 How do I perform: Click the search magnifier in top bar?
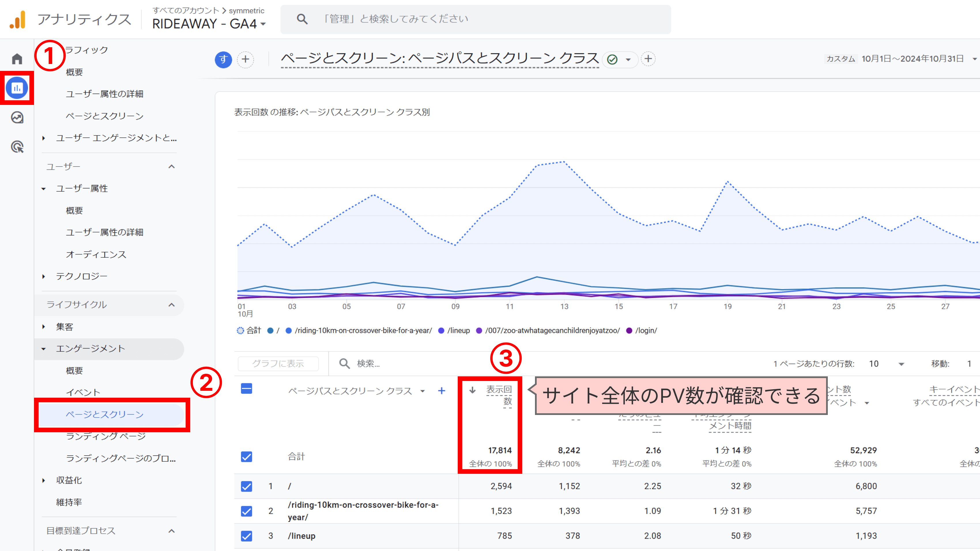(x=302, y=19)
